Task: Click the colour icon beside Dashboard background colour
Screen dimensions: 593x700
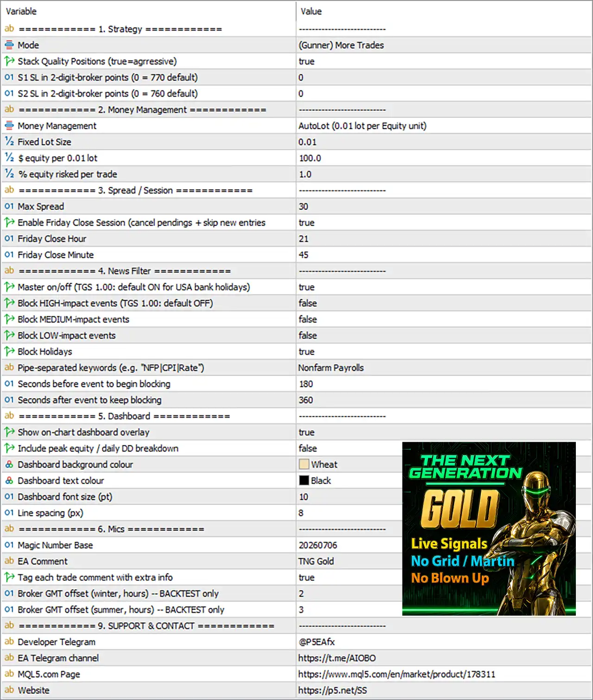Action: click(9, 465)
